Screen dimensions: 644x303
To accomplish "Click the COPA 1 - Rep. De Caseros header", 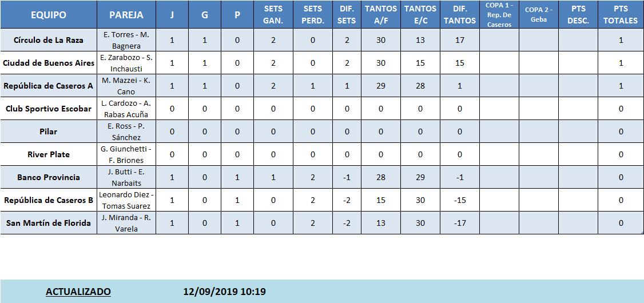I will coord(499,15).
